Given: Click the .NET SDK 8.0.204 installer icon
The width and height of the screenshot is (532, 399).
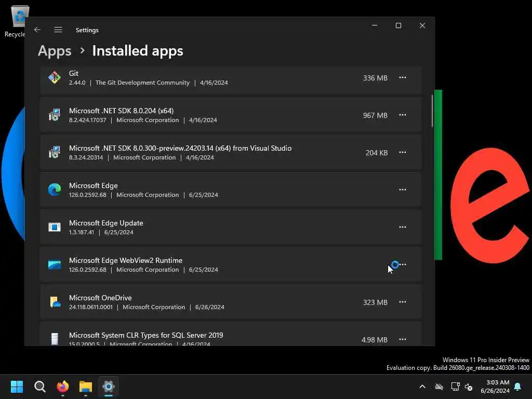Looking at the screenshot, I should 54,115.
